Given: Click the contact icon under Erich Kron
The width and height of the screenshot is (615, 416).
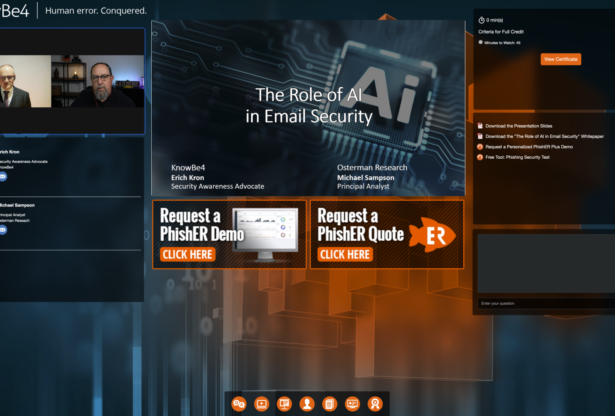Looking at the screenshot, I should click(3, 176).
